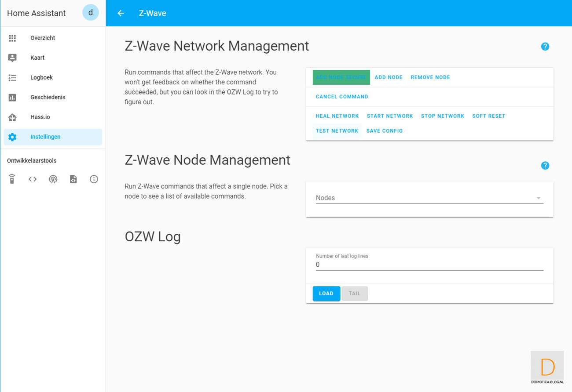Run Test Network

coord(337,131)
